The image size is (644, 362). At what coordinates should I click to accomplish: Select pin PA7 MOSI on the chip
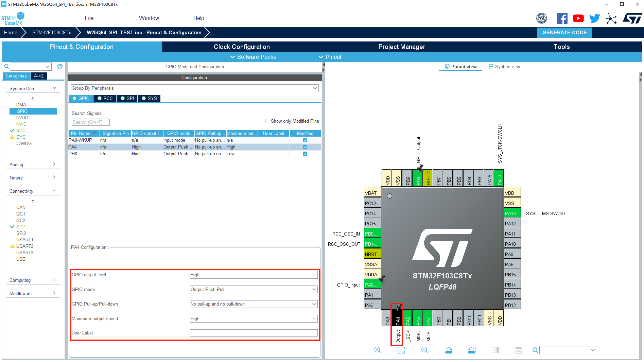click(428, 318)
